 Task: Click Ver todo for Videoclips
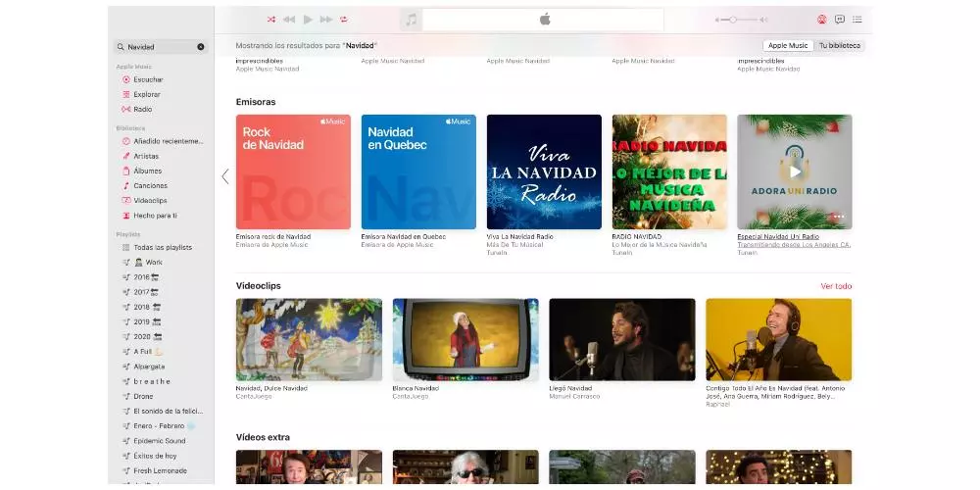pyautogui.click(x=836, y=286)
